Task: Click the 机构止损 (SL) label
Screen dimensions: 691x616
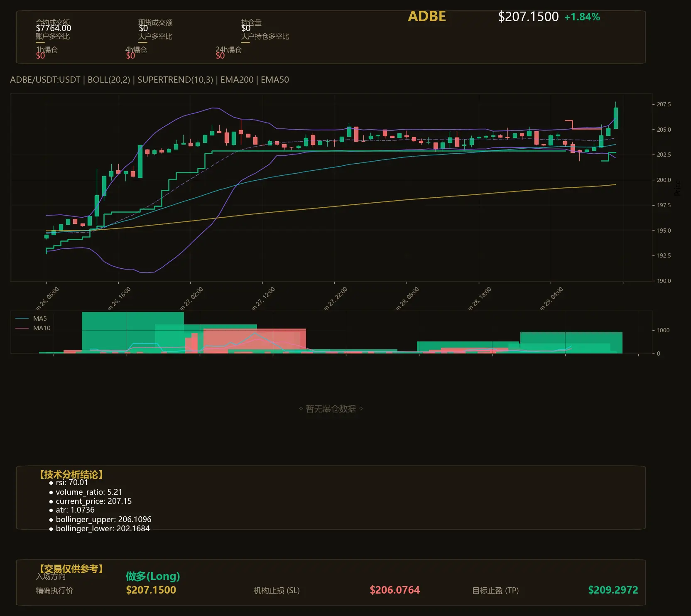Action: coord(277,590)
